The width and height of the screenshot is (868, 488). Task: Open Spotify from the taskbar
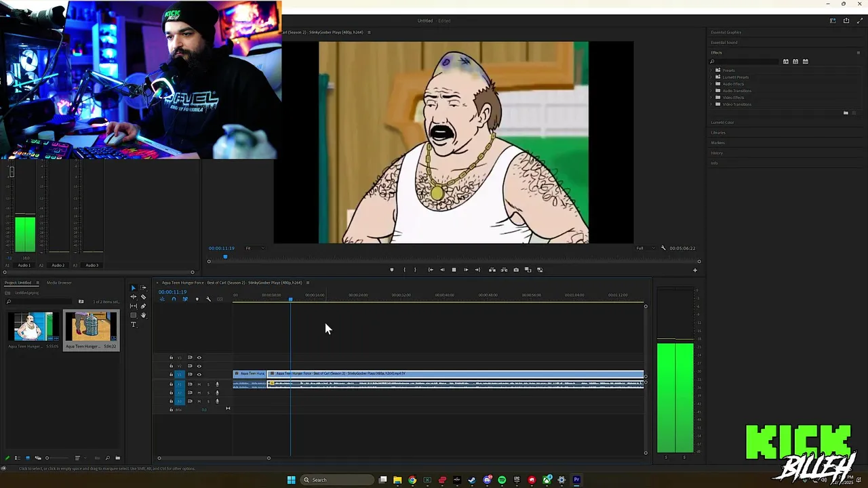[502, 480]
